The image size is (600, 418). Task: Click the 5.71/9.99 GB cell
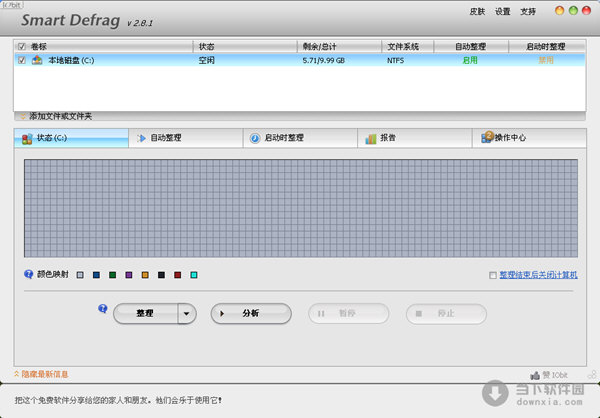(324, 60)
